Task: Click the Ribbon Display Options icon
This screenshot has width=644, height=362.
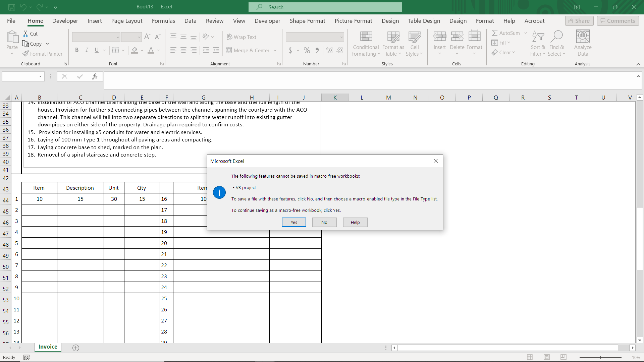Action: point(577,7)
